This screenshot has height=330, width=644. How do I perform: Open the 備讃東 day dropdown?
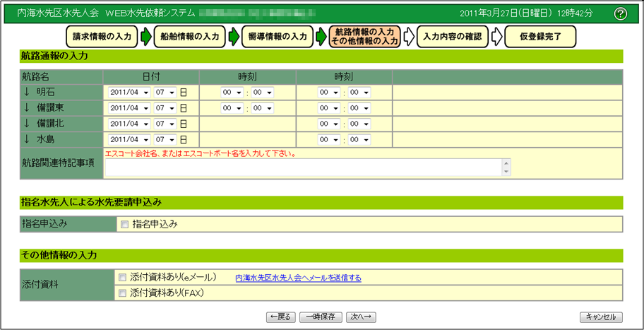(x=165, y=108)
